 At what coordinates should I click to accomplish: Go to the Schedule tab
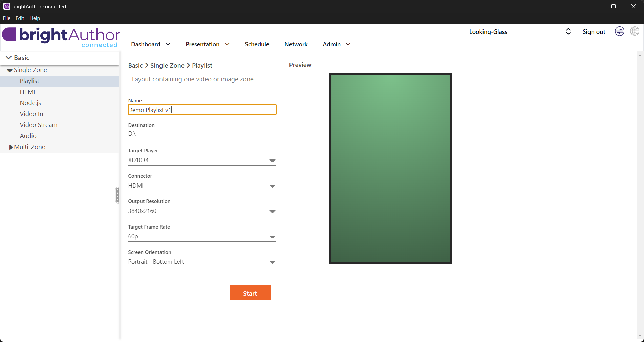[x=257, y=44]
